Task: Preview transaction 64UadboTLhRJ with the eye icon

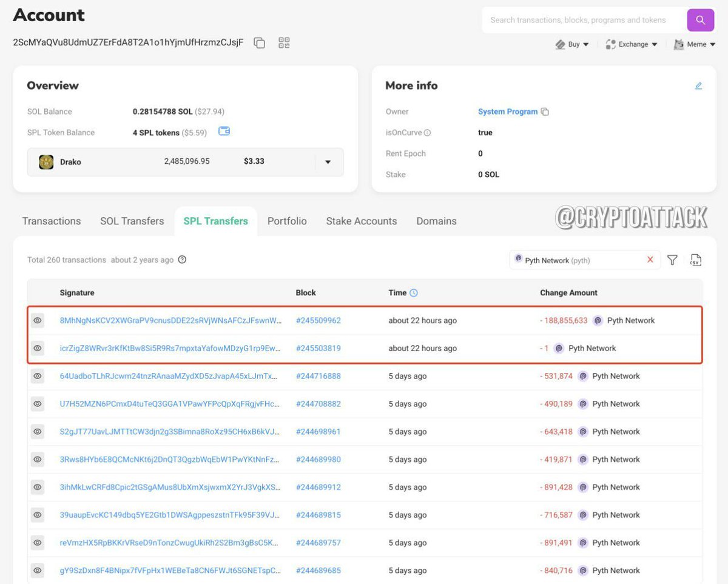Action: 38,376
